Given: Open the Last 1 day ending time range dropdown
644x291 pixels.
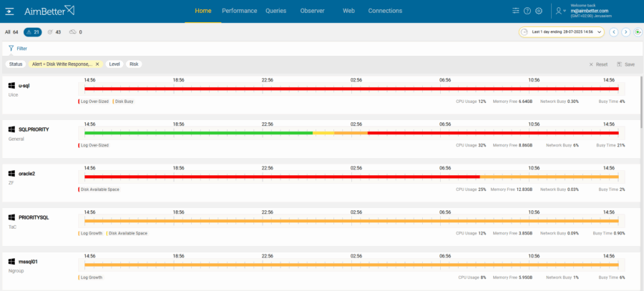Looking at the screenshot, I should [562, 32].
